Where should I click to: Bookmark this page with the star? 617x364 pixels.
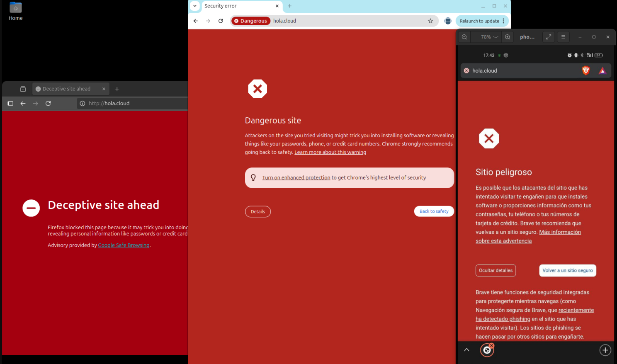pos(430,21)
